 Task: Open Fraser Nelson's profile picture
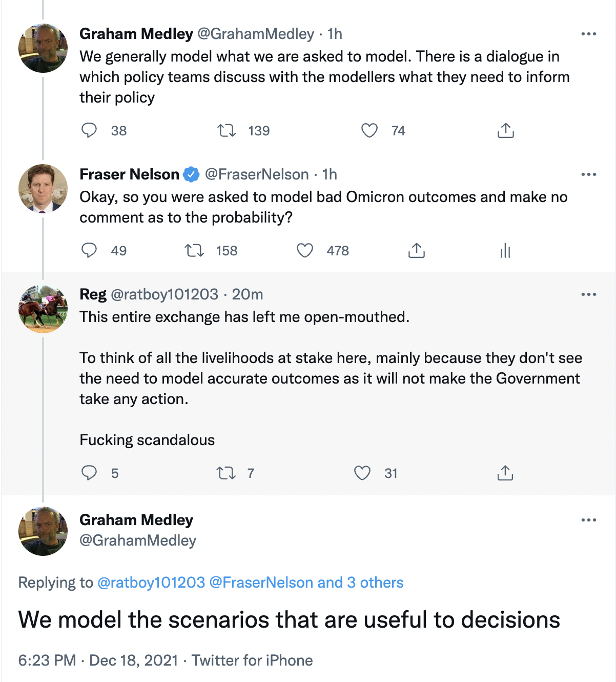43,188
